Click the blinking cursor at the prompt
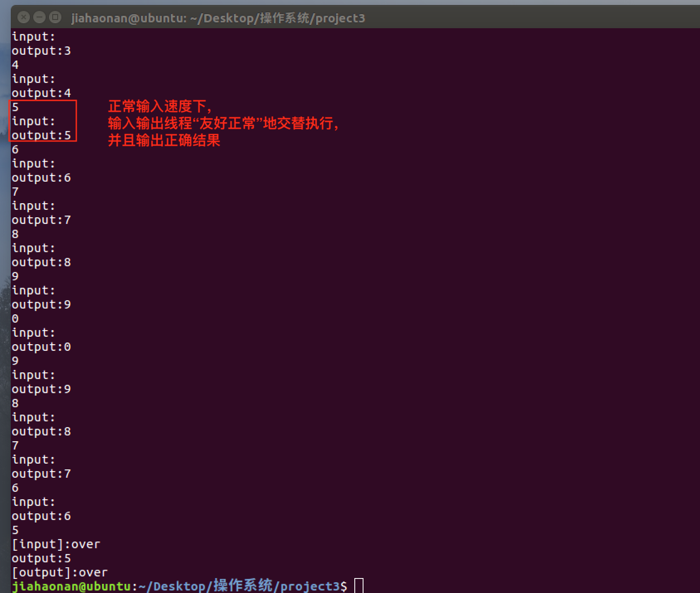This screenshot has height=593, width=700. [359, 586]
